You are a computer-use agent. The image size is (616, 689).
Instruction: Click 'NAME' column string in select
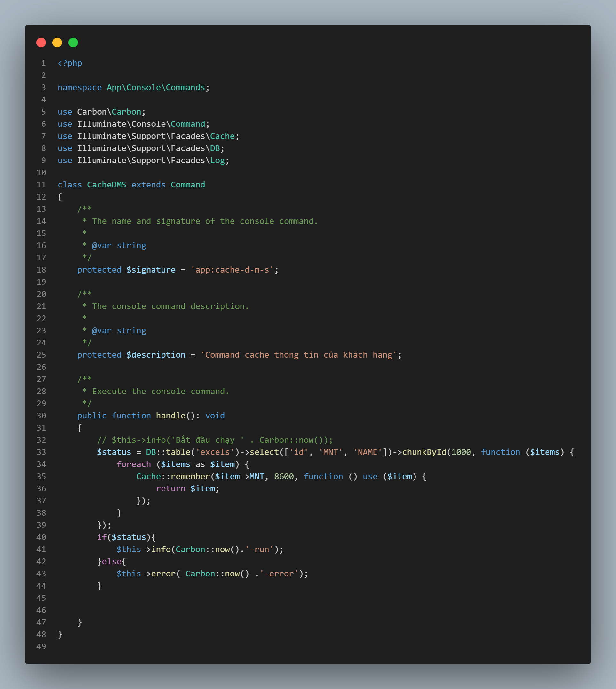coord(367,452)
